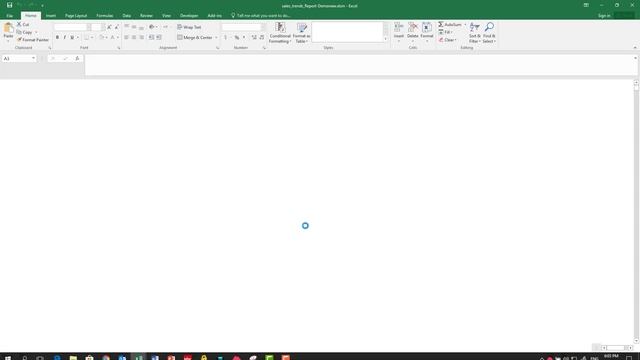Open the Windows Start menu

click(7, 358)
